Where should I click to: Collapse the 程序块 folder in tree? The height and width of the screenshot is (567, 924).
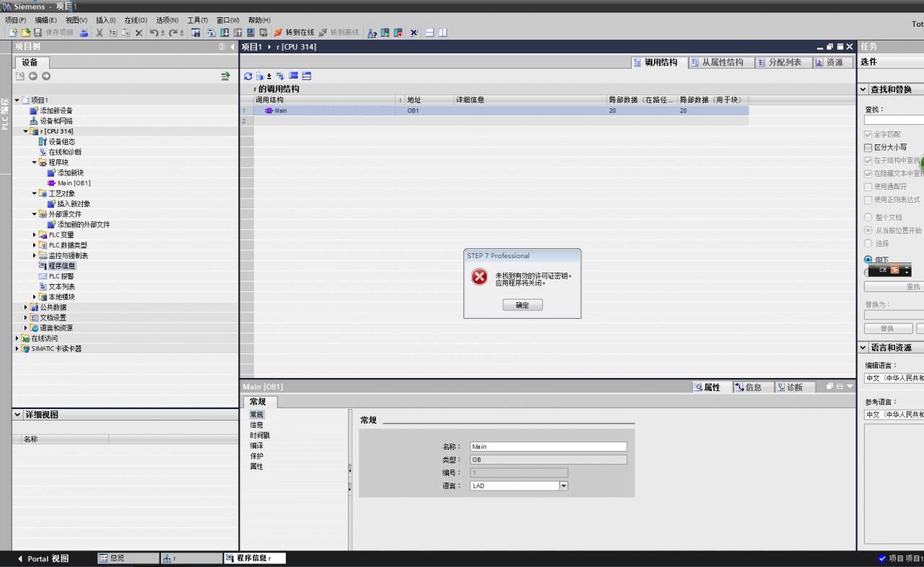(x=35, y=162)
